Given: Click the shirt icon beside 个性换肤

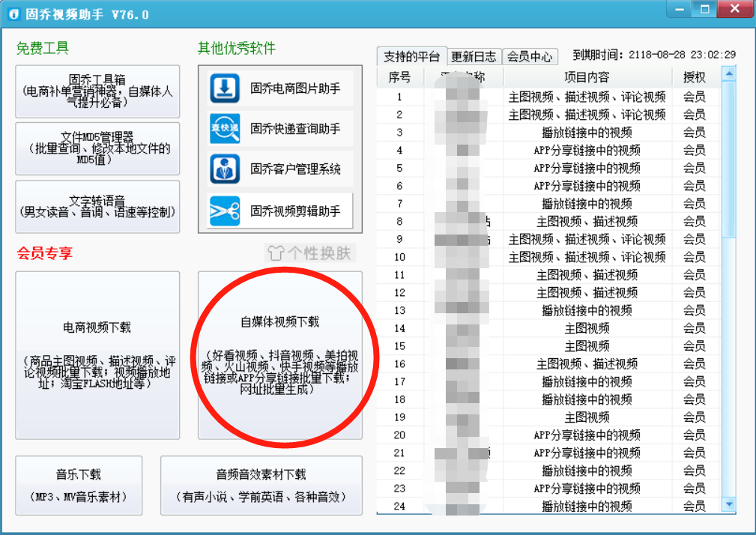Looking at the screenshot, I should coord(276,253).
